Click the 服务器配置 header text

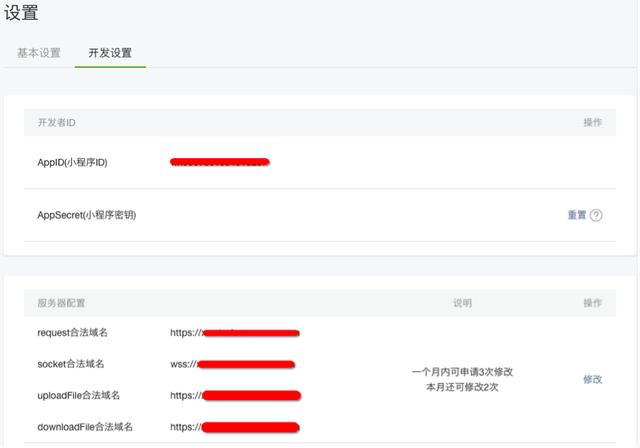click(61, 303)
